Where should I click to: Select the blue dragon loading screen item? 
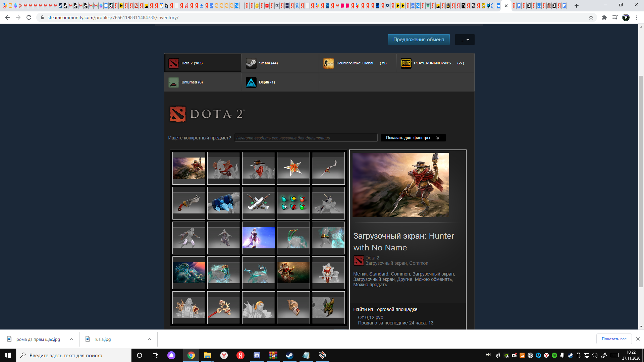click(189, 273)
